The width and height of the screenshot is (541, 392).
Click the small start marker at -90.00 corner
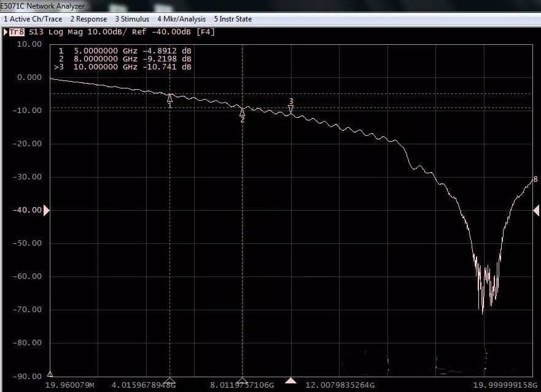pyautogui.click(x=50, y=374)
